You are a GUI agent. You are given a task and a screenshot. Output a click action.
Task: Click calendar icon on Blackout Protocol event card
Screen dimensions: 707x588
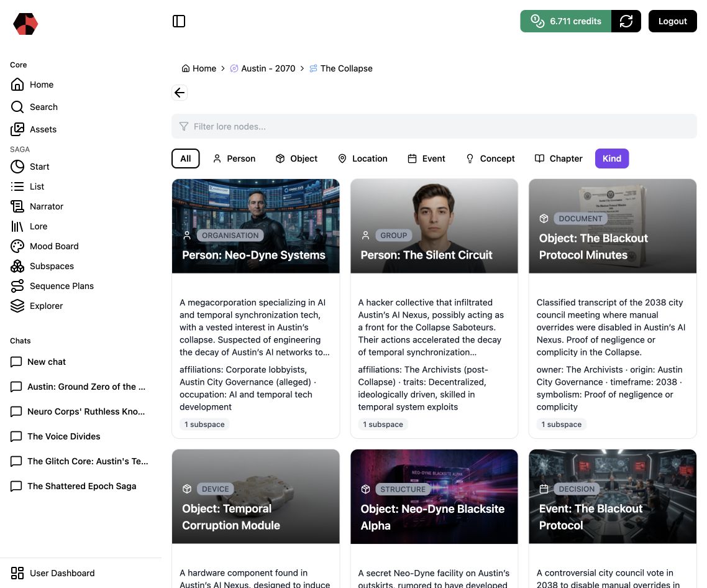[544, 489]
